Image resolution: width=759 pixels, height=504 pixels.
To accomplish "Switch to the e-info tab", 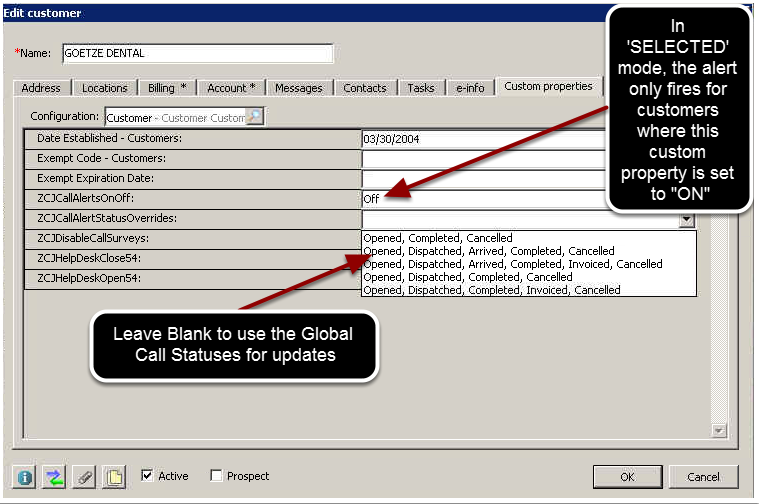I will [470, 88].
